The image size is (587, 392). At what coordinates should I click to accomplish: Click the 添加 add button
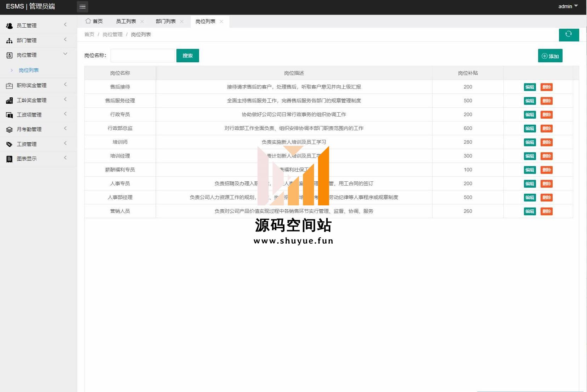(x=550, y=56)
